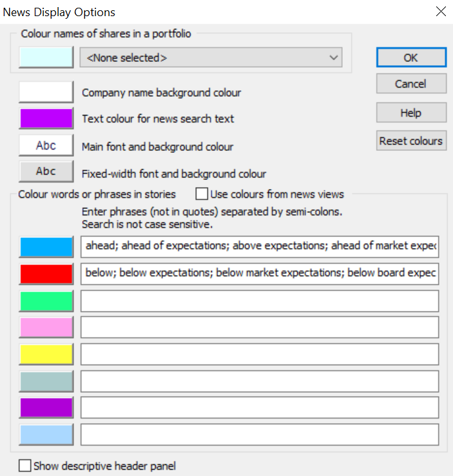Click the empty phrase field beside grey-teal swatch
The width and height of the screenshot is (453, 476).
click(x=260, y=381)
